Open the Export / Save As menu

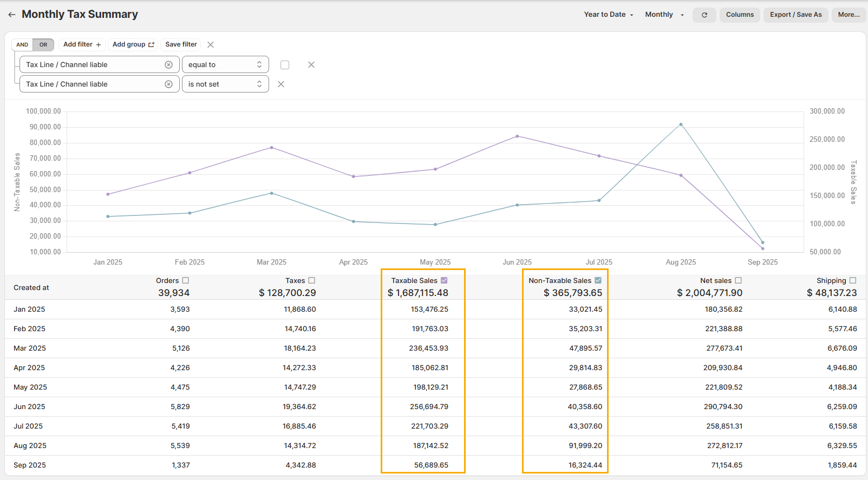tap(795, 15)
